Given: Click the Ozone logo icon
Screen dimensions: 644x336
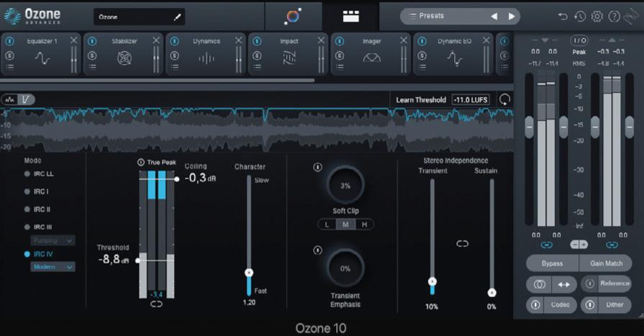Looking at the screenshot, I should pos(12,17).
